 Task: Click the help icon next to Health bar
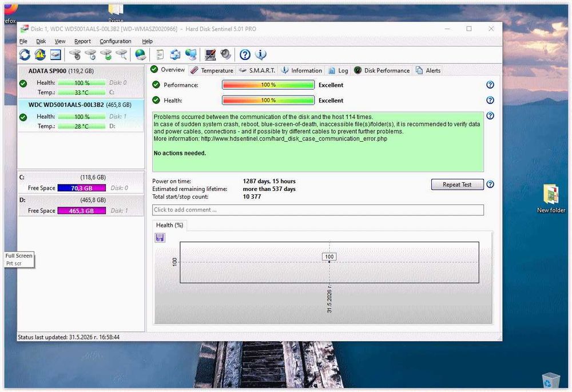point(490,100)
